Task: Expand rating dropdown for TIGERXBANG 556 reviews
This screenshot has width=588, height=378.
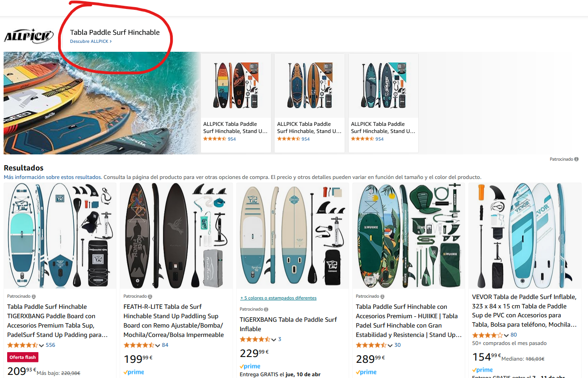Action: pos(42,345)
